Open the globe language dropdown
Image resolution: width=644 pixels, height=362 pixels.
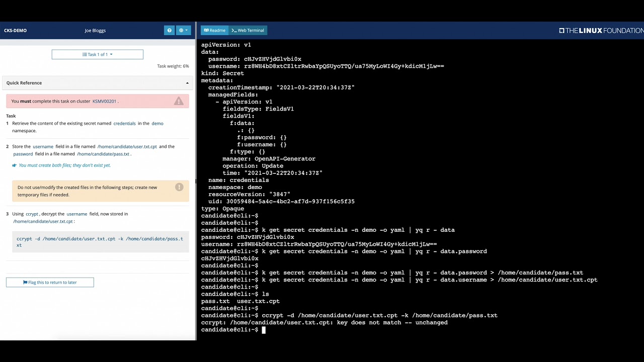pyautogui.click(x=184, y=30)
